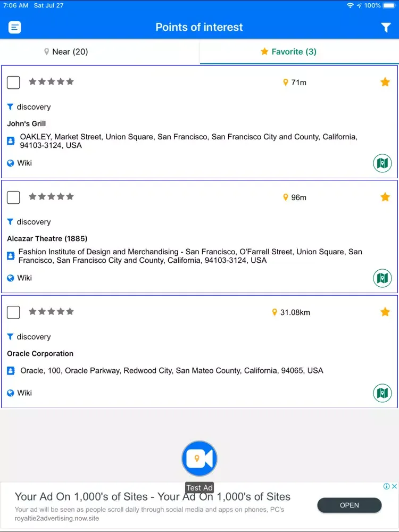
Task: Rate Oracle Corporation with the star rating
Action: 51,311
